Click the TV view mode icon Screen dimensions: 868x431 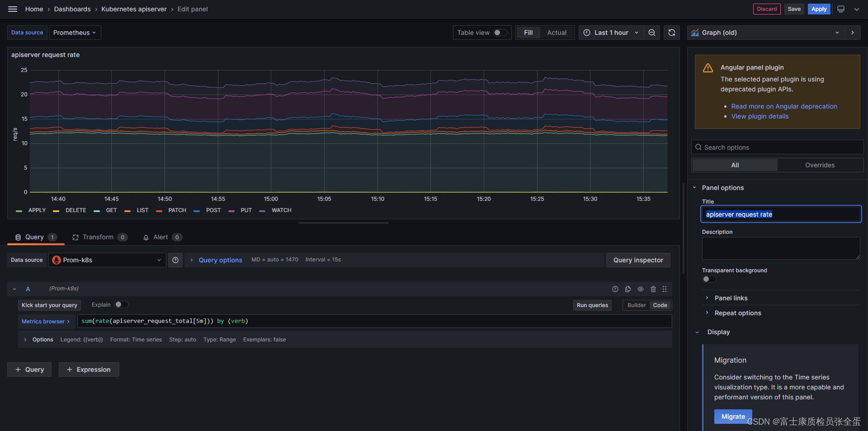click(841, 9)
